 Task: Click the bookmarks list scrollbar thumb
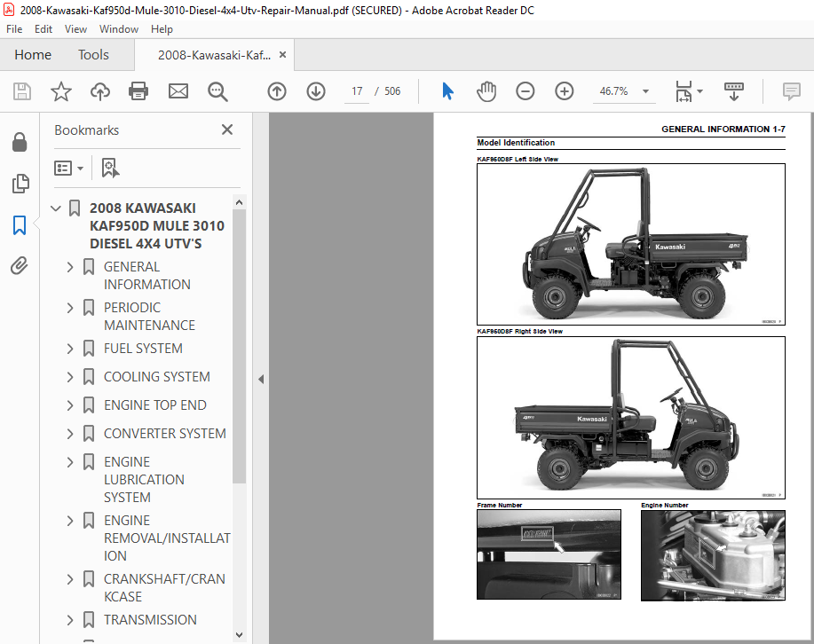point(239,347)
